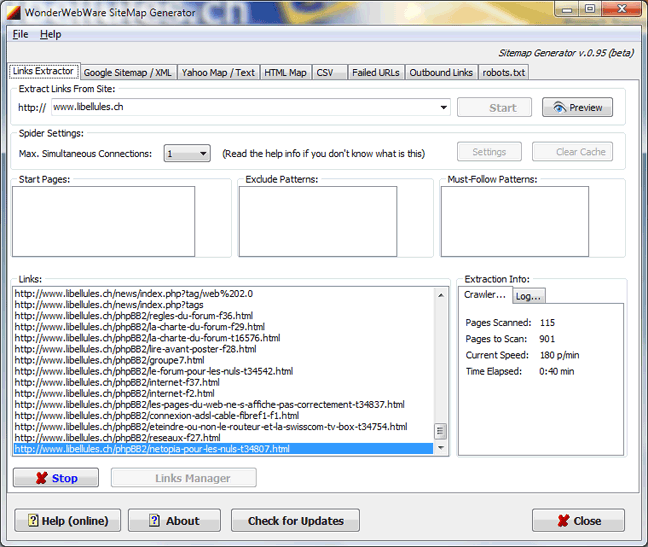Click the Time Elapsed value 0:40 min
This screenshot has width=648, height=547.
click(556, 371)
